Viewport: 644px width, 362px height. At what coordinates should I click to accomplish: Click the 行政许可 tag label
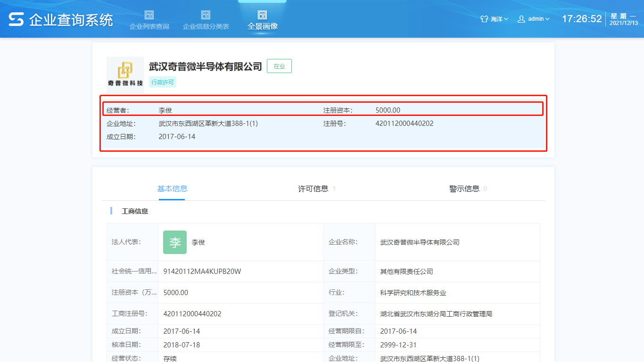click(163, 82)
